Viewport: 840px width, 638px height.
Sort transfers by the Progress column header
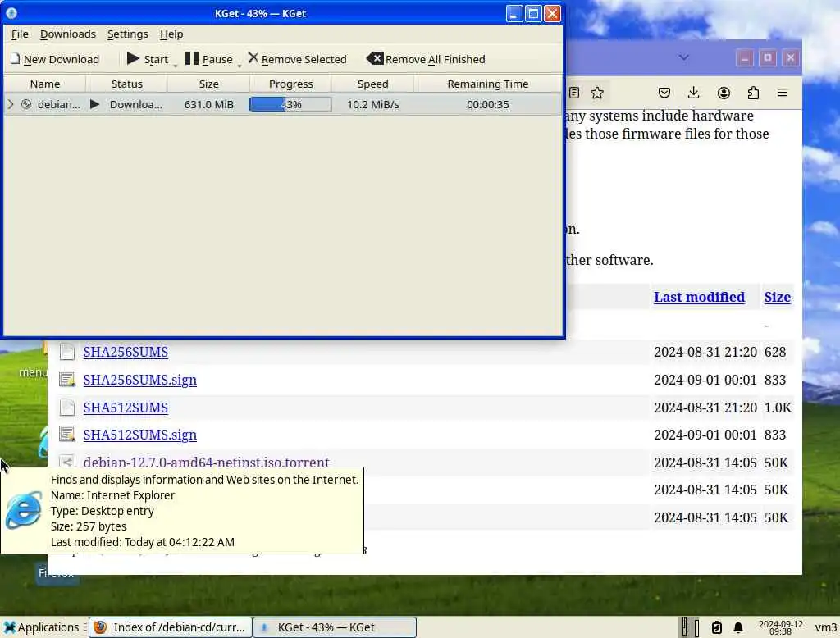pos(291,84)
